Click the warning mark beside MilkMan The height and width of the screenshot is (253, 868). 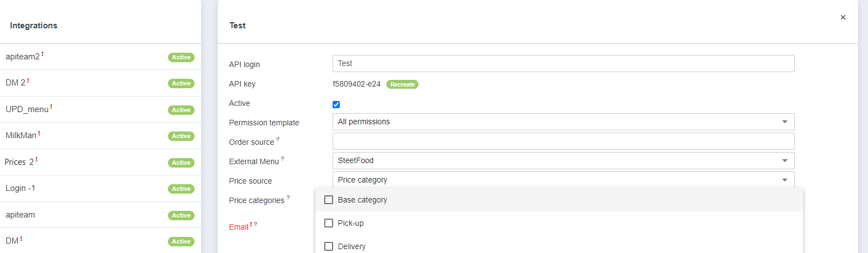(39, 133)
